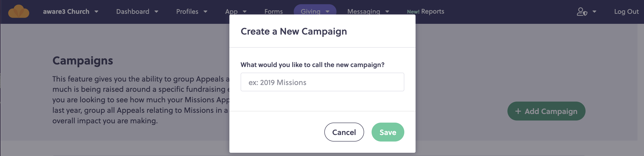Viewport: 644px width, 156px height.
Task: Open the App menu arrow
Action: tap(245, 11)
